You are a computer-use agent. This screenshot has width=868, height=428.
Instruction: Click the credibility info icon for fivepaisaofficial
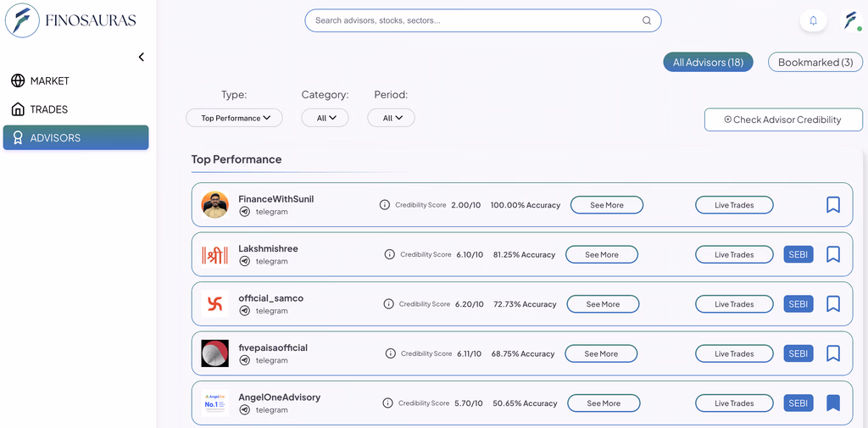(390, 353)
